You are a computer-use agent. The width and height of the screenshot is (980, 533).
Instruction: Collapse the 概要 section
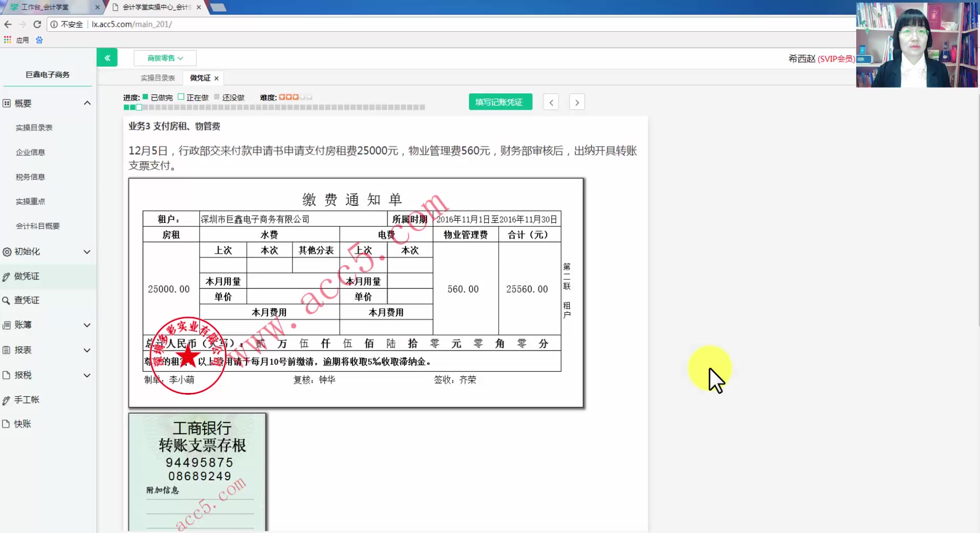click(x=87, y=102)
